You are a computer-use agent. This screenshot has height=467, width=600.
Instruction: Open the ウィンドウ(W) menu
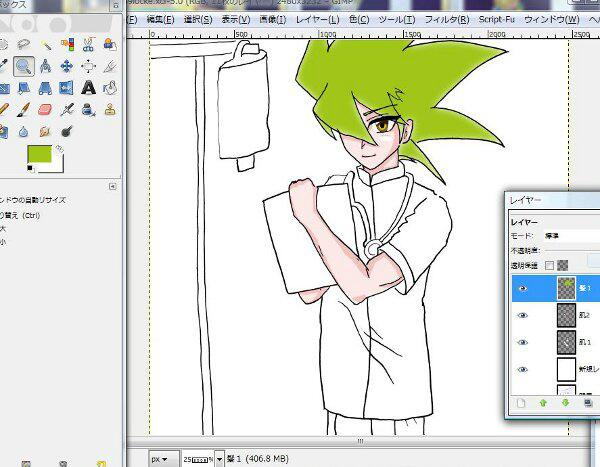[551, 19]
